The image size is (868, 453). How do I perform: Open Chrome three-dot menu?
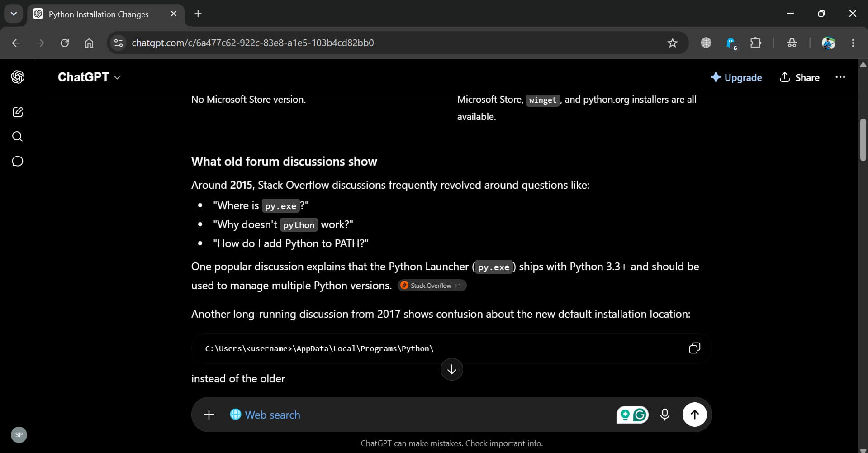853,43
